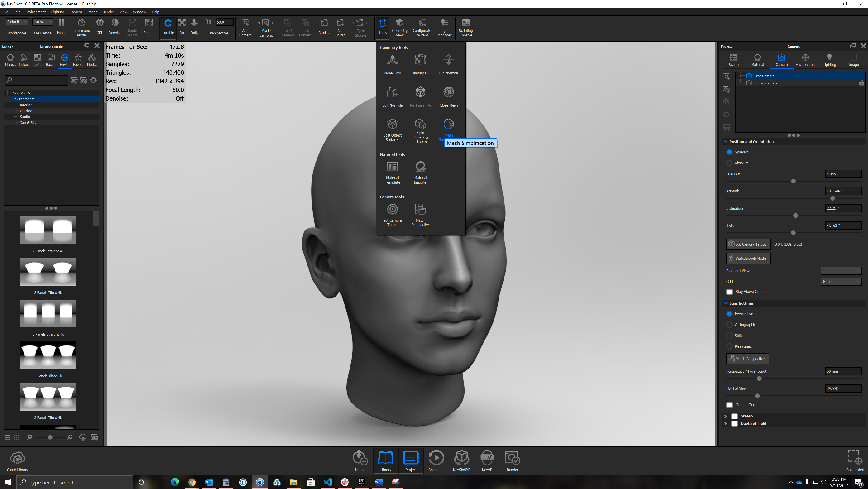
Task: Open the Render menu in menu bar
Action: [108, 12]
